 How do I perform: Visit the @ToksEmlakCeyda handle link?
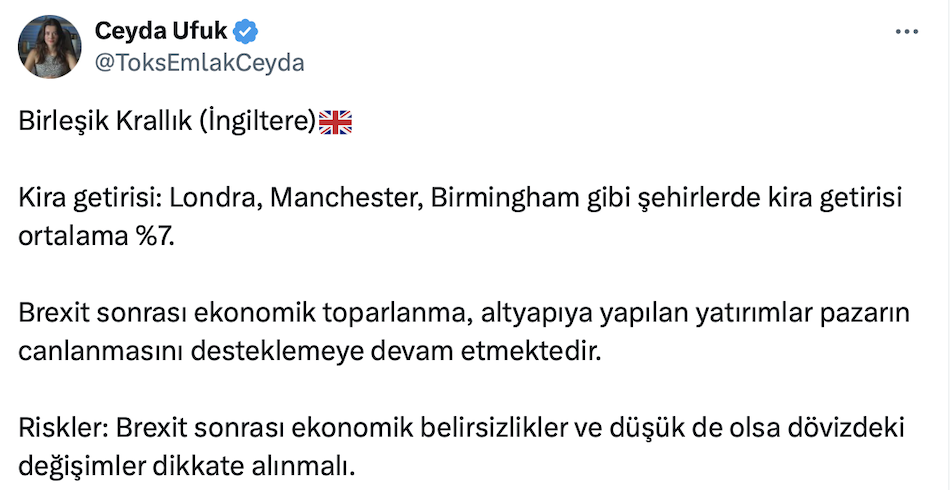tap(200, 62)
